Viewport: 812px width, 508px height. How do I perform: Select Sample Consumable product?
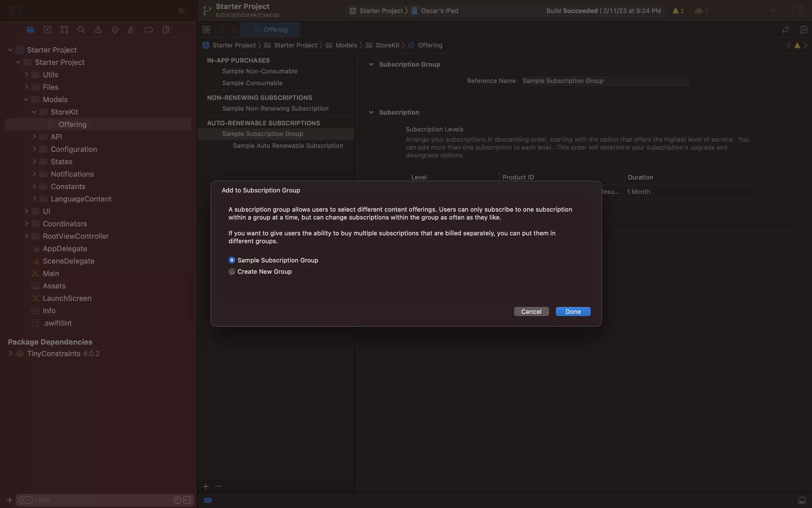point(252,83)
